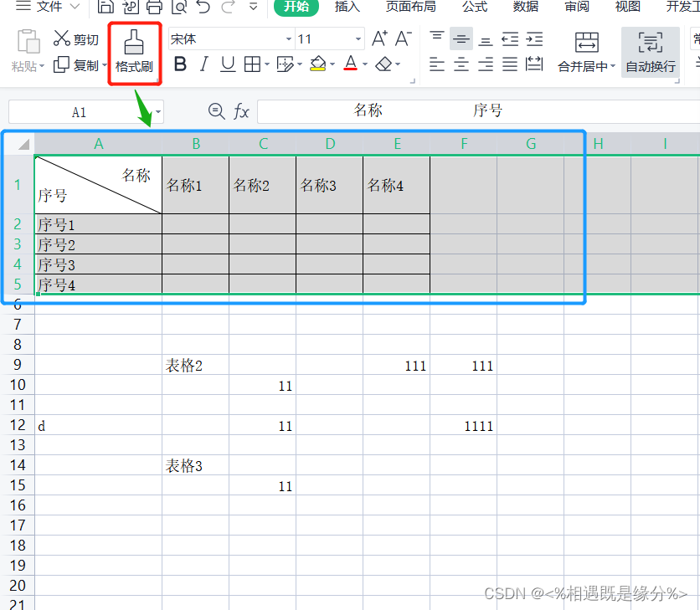Switch to the 公式 tab
This screenshot has width=700, height=610.
[475, 6]
